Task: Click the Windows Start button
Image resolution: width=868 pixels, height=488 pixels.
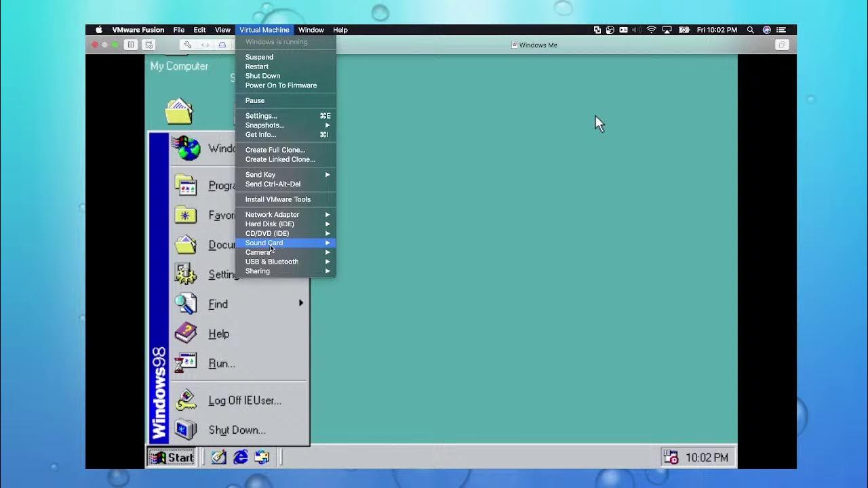Action: (172, 457)
